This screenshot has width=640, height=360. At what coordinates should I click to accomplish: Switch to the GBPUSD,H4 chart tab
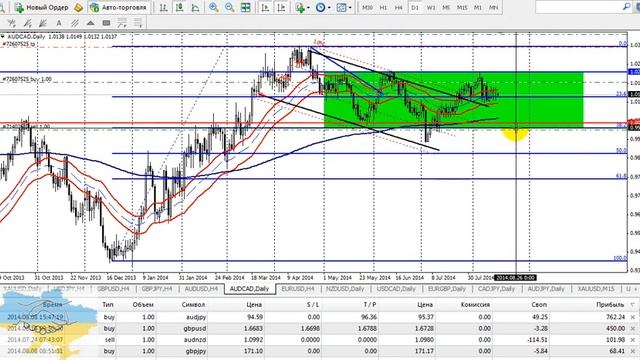(113, 289)
